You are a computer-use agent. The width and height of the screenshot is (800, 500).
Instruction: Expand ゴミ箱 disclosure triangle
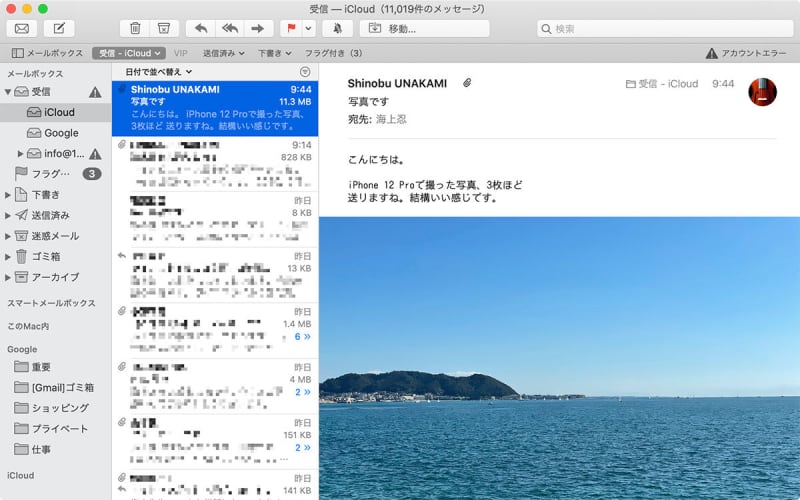click(8, 257)
